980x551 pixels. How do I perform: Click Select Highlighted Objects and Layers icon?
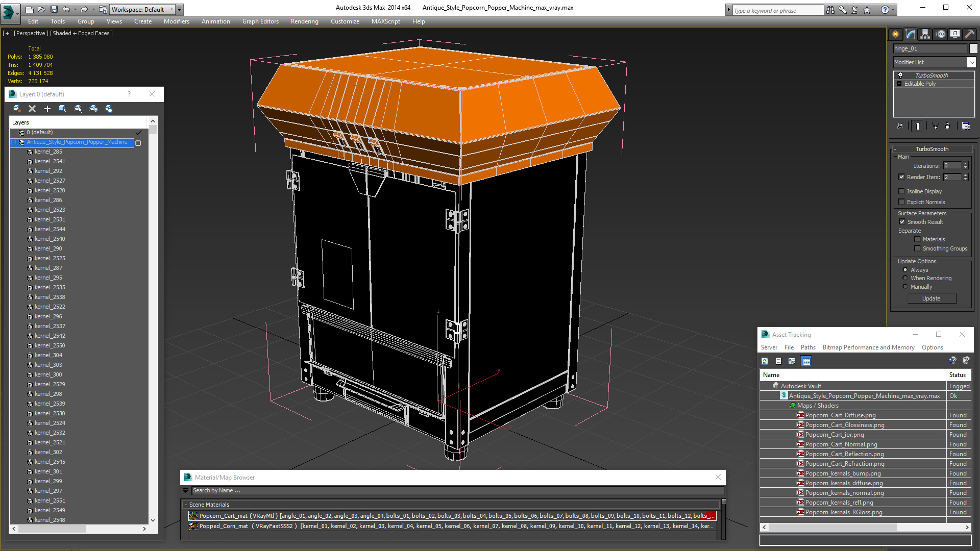(x=63, y=109)
